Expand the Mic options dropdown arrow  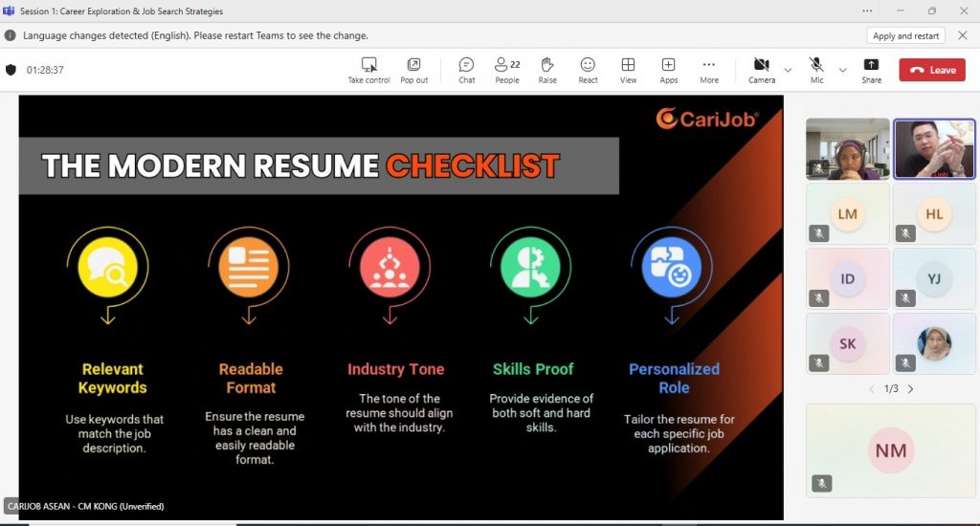pos(843,70)
